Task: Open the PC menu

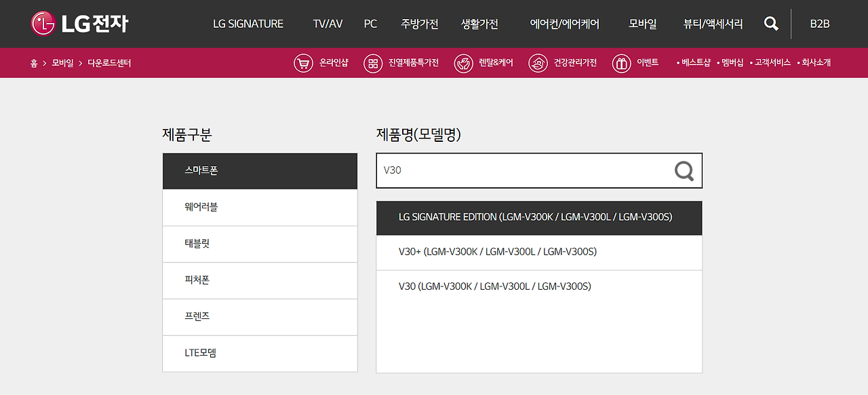Action: click(x=370, y=24)
